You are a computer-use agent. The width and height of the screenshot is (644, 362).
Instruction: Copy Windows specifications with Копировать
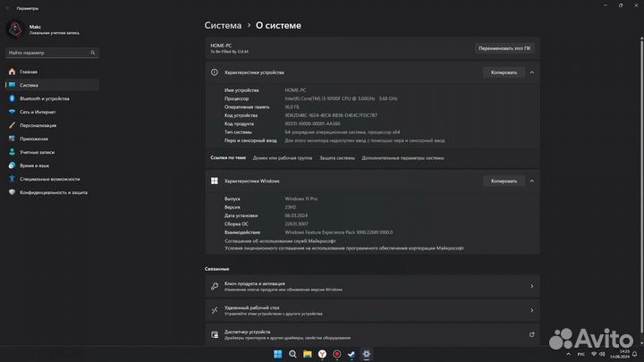pos(504,181)
